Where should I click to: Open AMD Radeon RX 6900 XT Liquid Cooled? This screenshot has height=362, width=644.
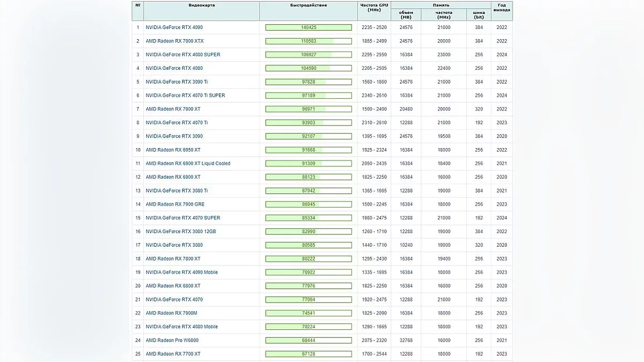pos(188,164)
